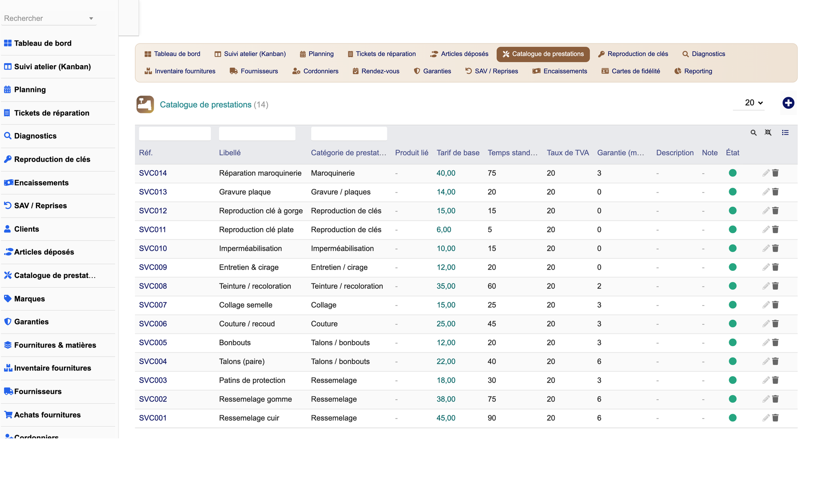Click Reproduction de clés key icon in sidebar
The height and width of the screenshot is (504, 815).
click(8, 159)
